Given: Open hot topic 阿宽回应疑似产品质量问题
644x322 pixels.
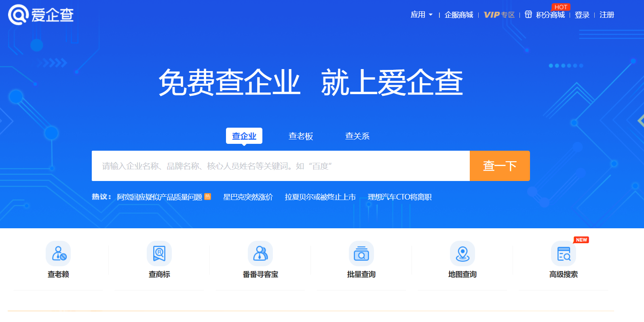Looking at the screenshot, I should tap(160, 197).
